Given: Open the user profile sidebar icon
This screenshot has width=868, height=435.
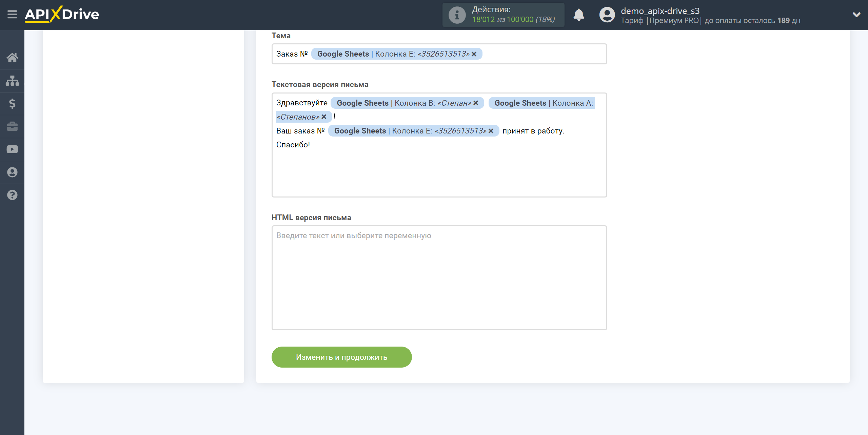Looking at the screenshot, I should 12,172.
